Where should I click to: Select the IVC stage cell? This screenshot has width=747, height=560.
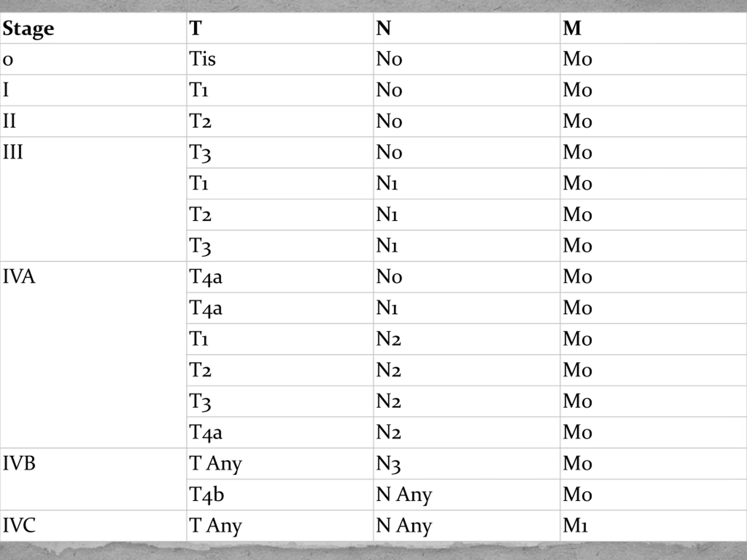[x=93, y=526]
